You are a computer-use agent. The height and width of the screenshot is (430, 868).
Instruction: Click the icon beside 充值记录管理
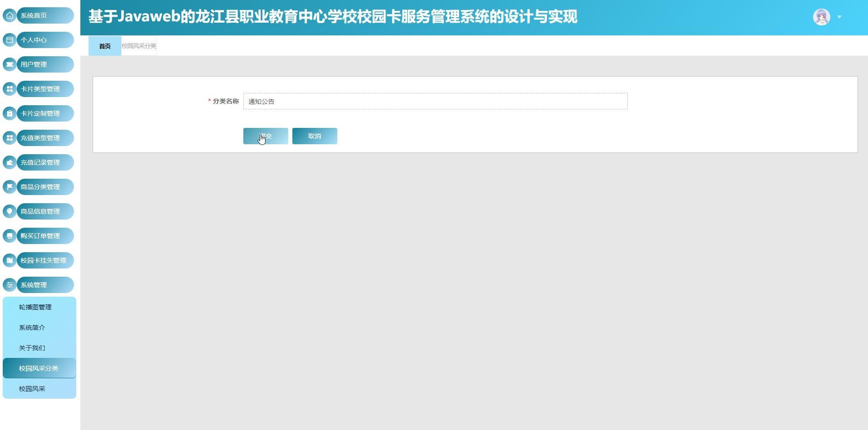point(10,162)
